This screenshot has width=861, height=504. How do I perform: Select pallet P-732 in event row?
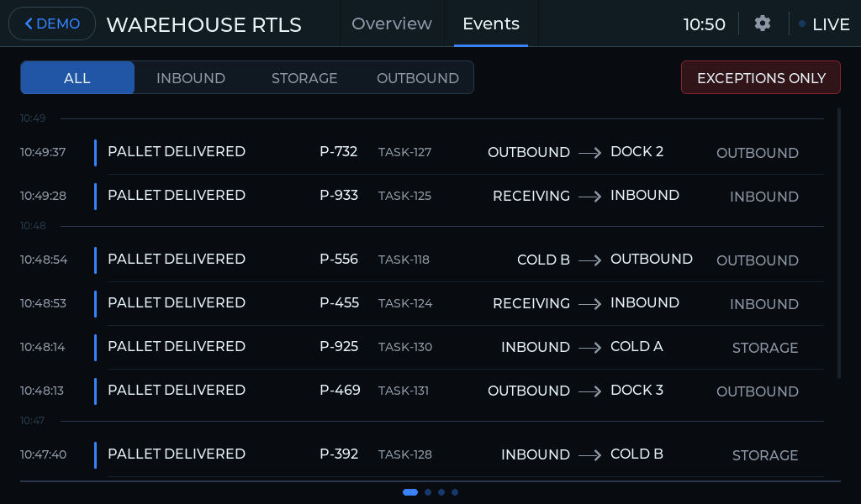(x=338, y=151)
